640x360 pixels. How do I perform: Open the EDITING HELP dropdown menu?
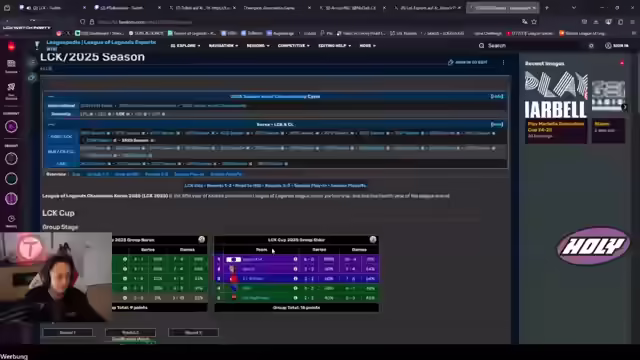(334, 46)
